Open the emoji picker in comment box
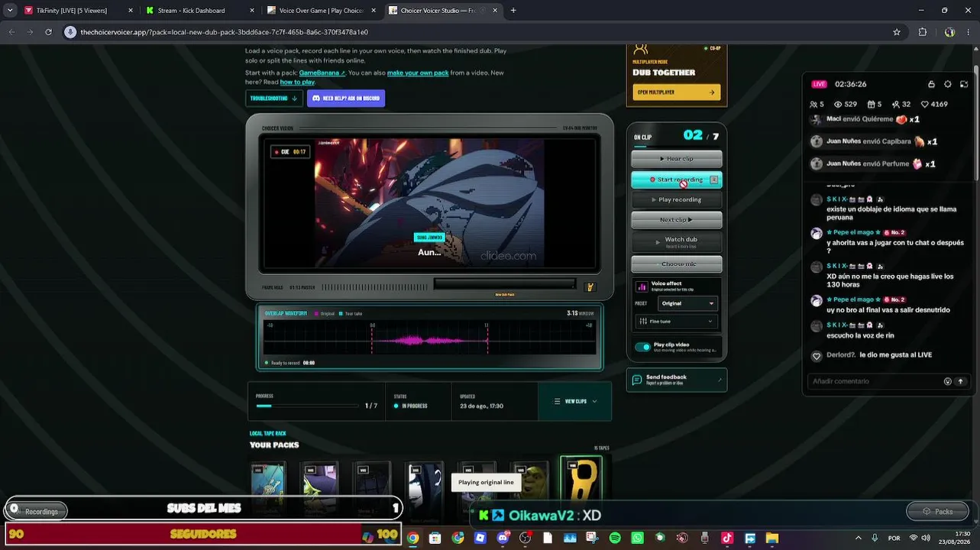 pos(948,381)
